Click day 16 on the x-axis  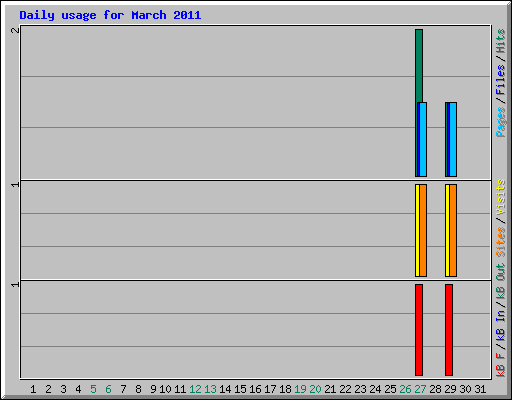point(255,389)
